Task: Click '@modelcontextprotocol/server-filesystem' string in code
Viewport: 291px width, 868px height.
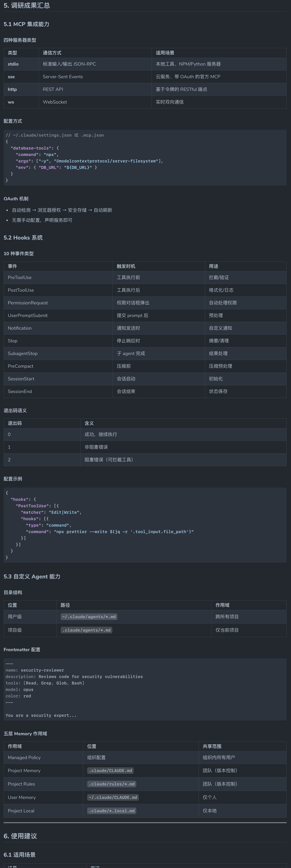Action: [106, 161]
